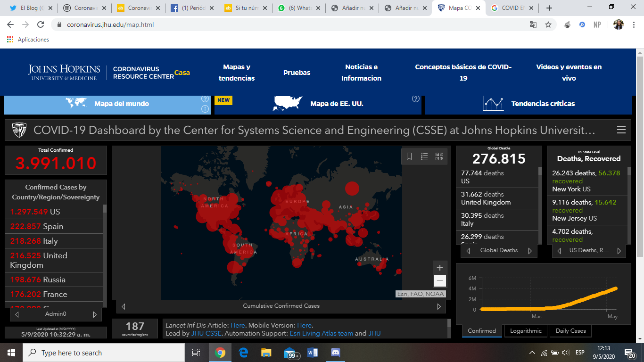Show hidden system tray icons

coord(532,353)
